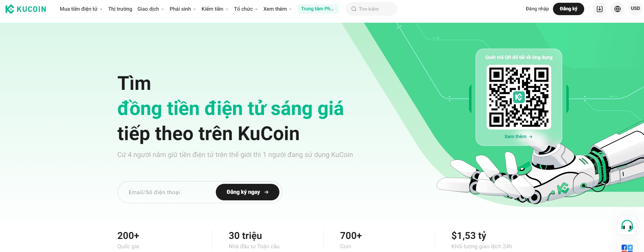This screenshot has height=252, width=644.
Task: Focus the Email/Số điện thoại input field
Action: pos(167,192)
